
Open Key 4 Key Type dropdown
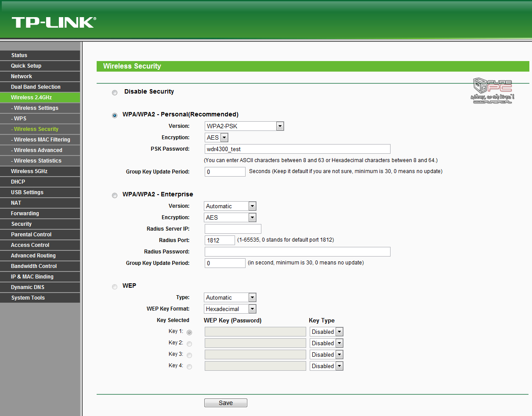326,366
